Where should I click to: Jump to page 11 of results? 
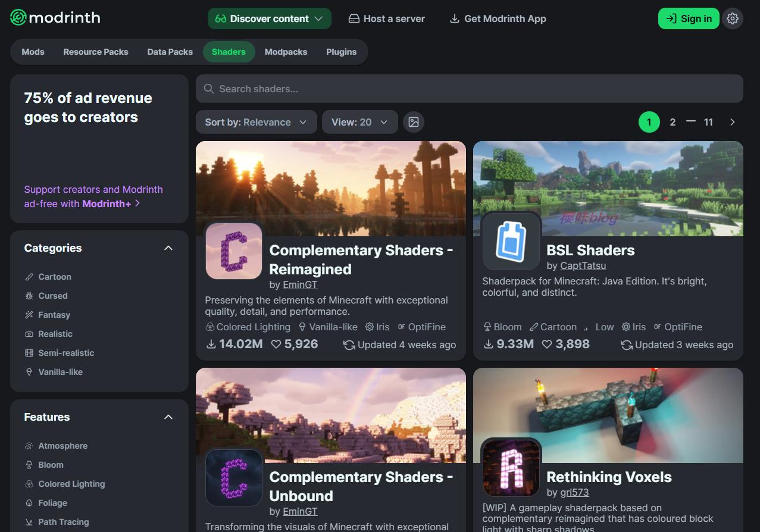tap(708, 122)
